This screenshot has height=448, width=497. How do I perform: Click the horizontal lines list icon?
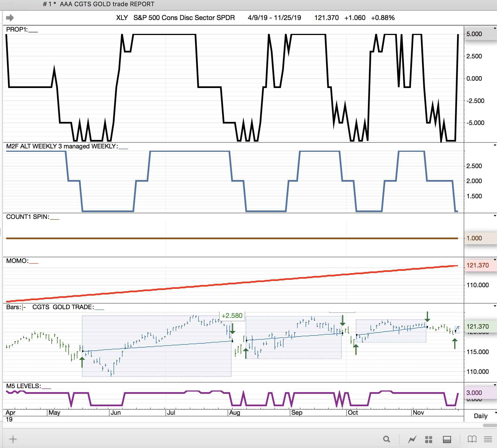pos(488,439)
